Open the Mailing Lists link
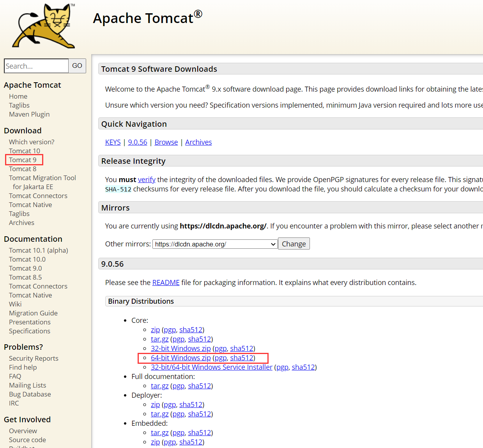This screenshot has width=483, height=448. tap(27, 385)
